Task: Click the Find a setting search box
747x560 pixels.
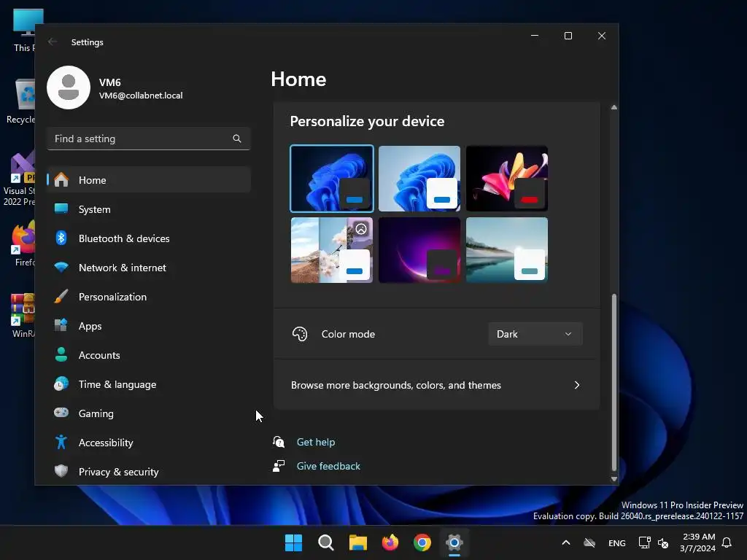Action: point(149,139)
